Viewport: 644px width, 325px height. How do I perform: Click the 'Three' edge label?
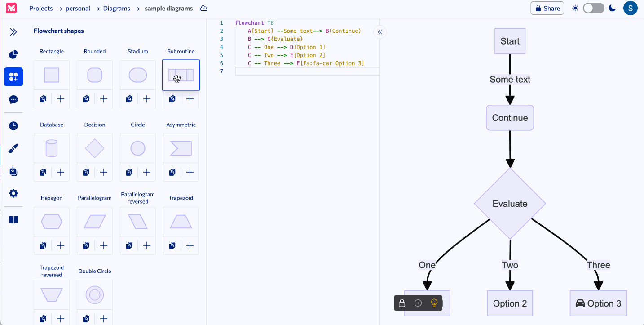pyautogui.click(x=598, y=265)
